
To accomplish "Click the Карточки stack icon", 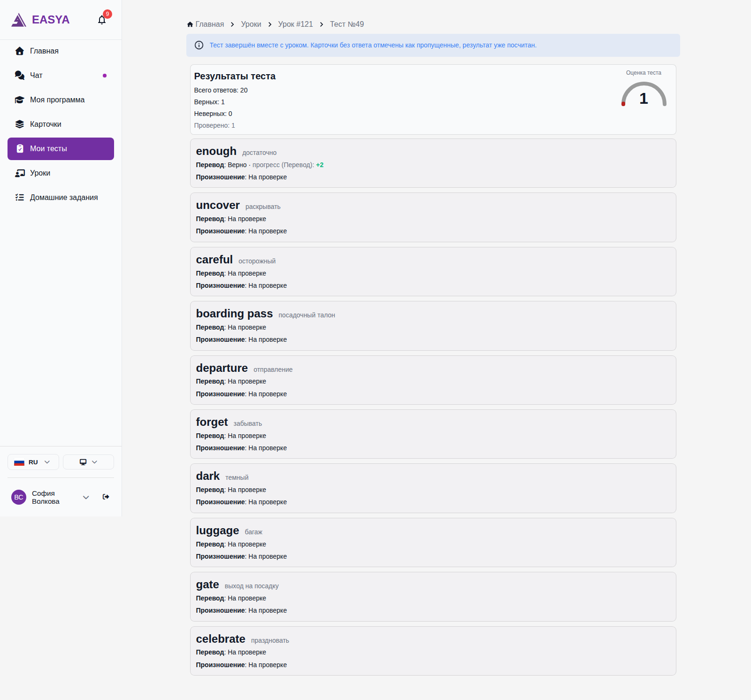I will pyautogui.click(x=20, y=124).
